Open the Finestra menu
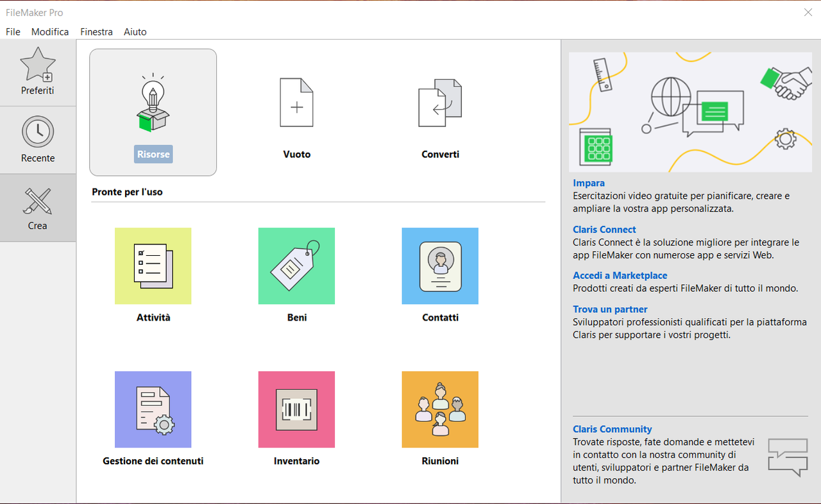821x504 pixels. (96, 31)
